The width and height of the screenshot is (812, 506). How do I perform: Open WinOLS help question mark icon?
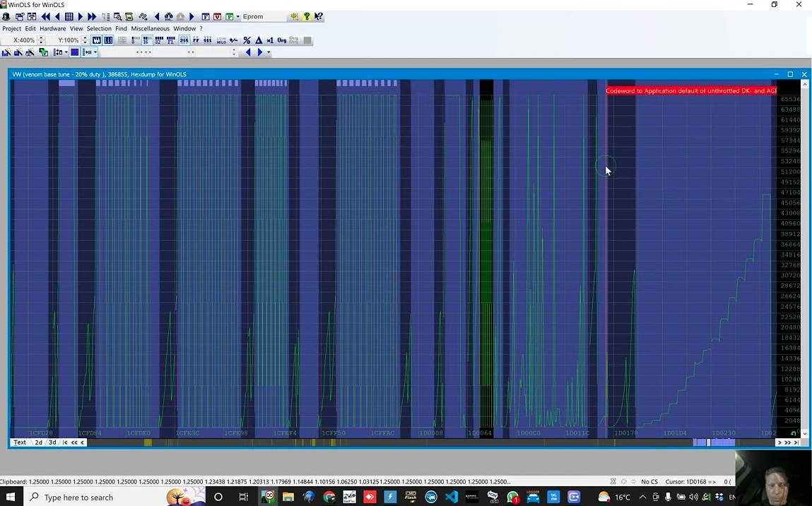tap(306, 16)
